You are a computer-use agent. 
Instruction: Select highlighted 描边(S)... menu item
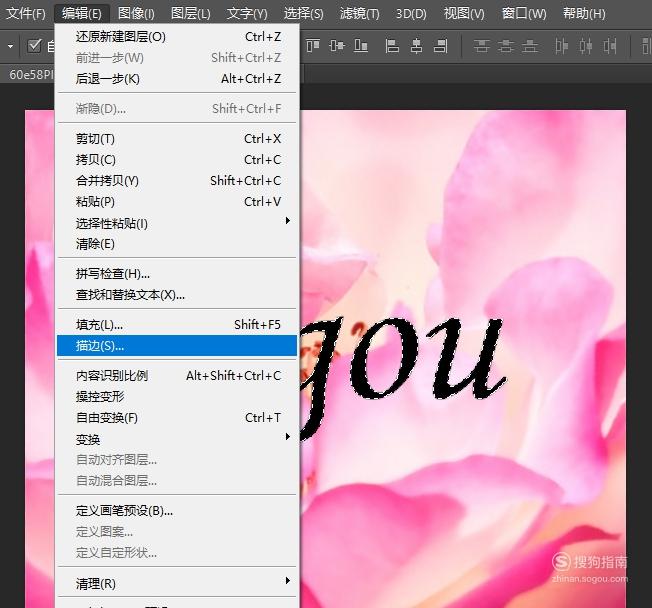click(x=177, y=346)
